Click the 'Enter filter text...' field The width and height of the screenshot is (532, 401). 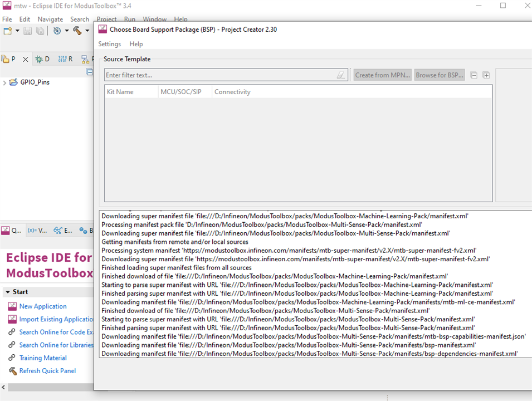tap(226, 75)
